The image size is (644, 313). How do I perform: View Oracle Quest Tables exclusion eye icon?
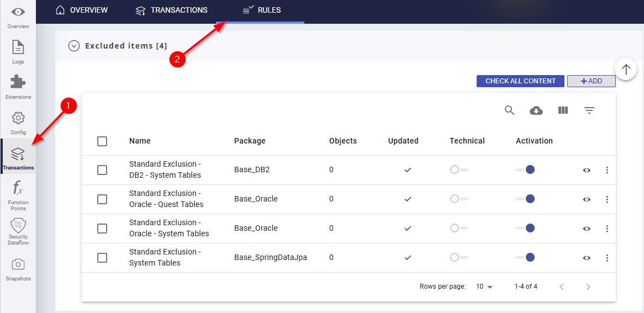coord(587,199)
